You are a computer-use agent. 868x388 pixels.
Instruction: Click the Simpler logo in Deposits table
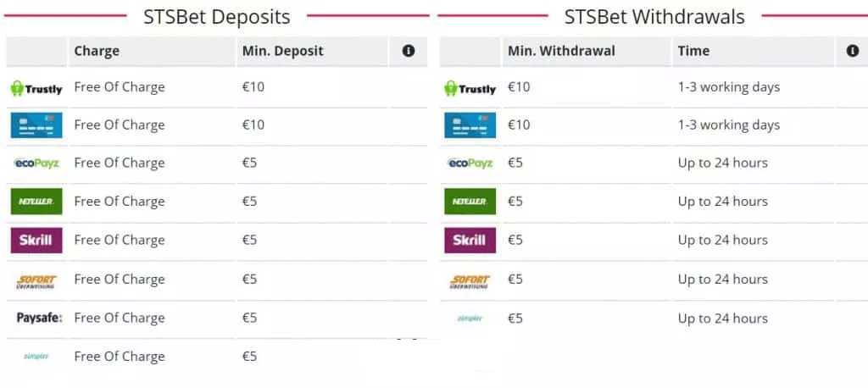(36, 356)
